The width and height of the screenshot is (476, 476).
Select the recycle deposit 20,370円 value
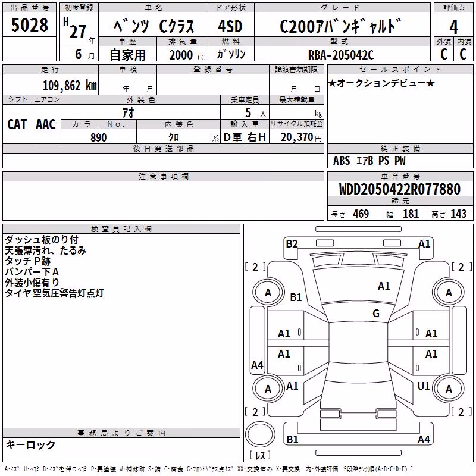(301, 137)
